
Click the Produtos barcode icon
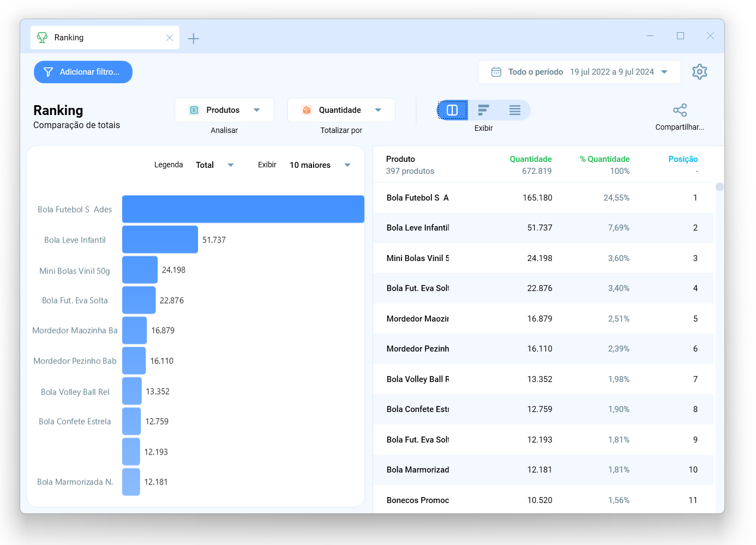194,110
